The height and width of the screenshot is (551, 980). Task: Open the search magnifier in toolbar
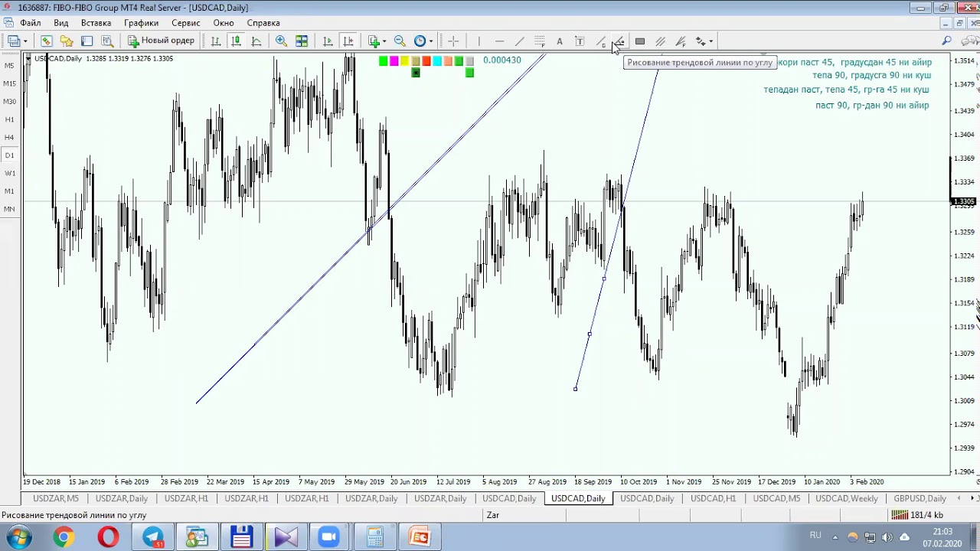[946, 41]
